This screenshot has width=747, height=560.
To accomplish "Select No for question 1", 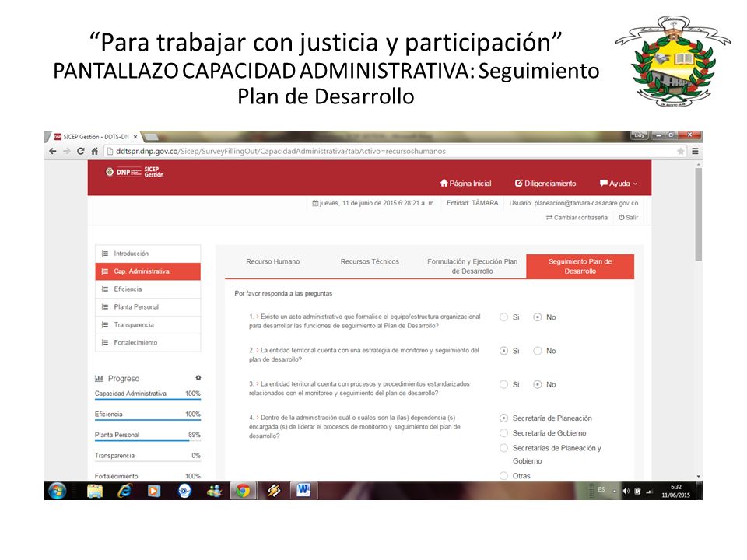I will tap(538, 317).
